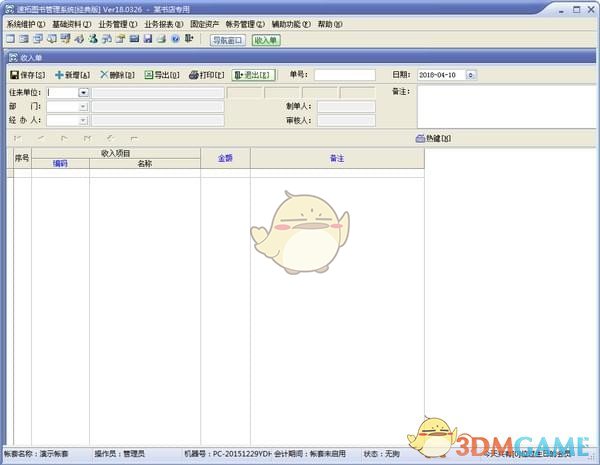Click the application icon in title bar
Image resolution: width=600 pixels, height=465 pixels.
coord(10,9)
